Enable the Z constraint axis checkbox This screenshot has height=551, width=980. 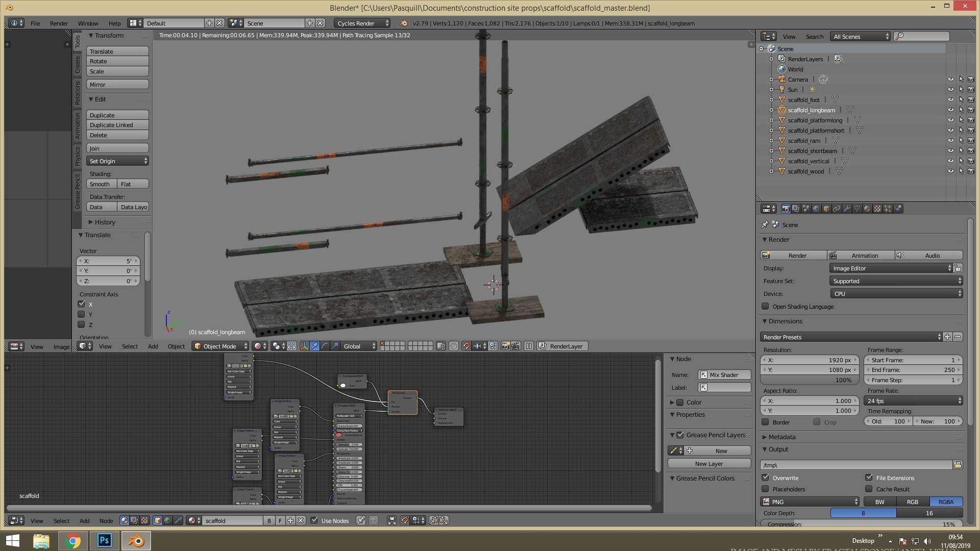click(x=81, y=324)
